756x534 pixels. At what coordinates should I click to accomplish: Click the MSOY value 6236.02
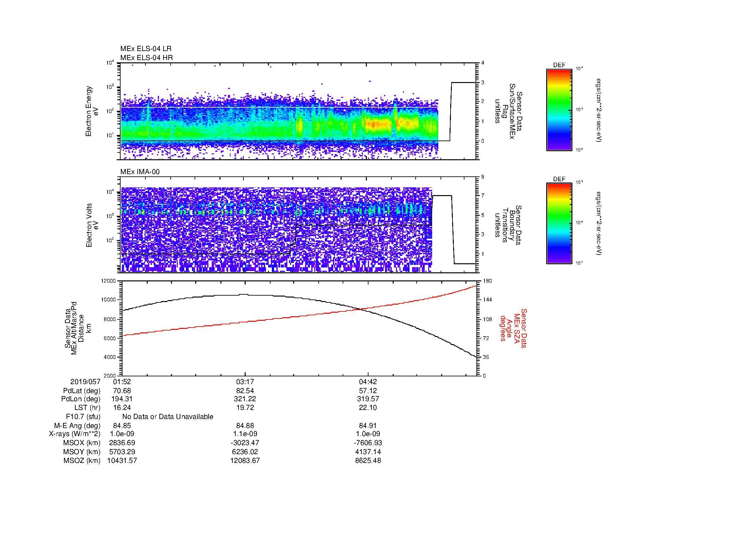(245, 452)
